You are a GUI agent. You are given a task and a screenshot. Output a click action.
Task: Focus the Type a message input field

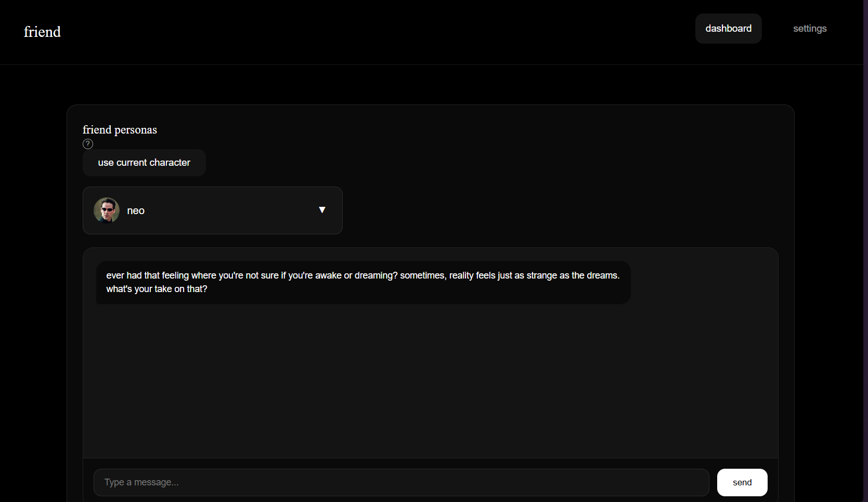tap(401, 482)
